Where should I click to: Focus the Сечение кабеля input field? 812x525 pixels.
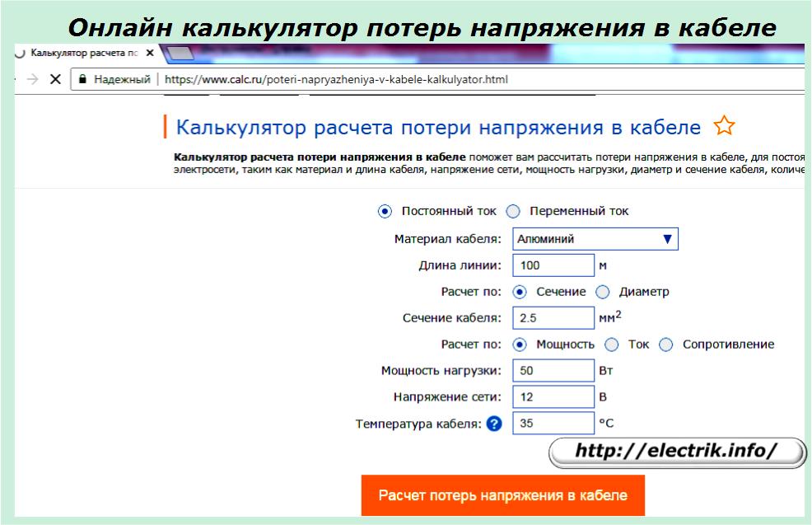tap(553, 318)
